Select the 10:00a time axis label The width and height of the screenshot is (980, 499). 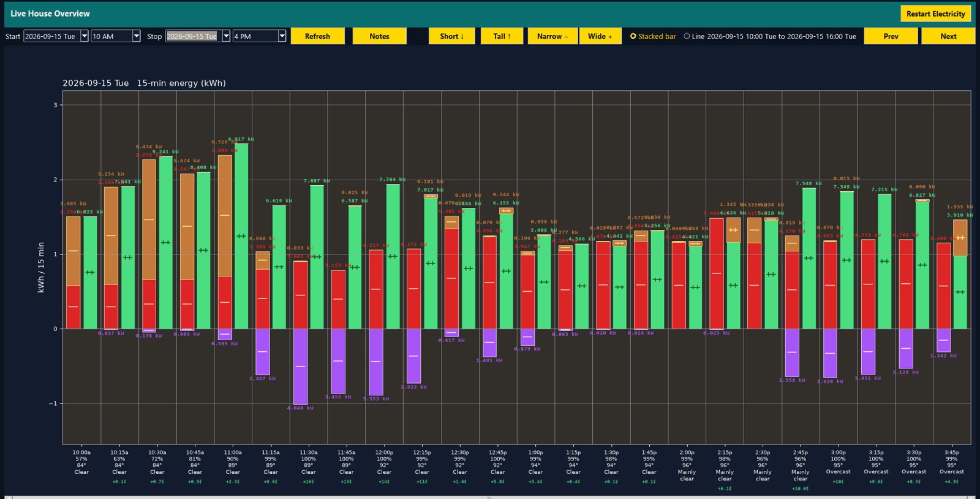[x=81, y=452]
